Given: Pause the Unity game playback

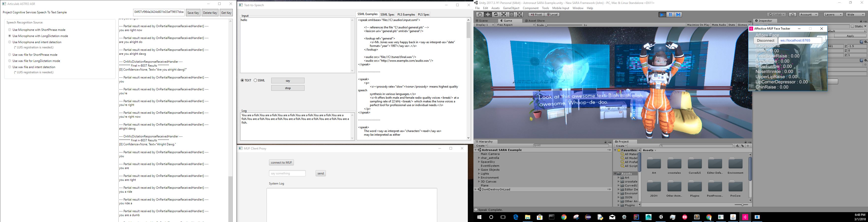Looking at the screenshot, I should click(x=670, y=15).
